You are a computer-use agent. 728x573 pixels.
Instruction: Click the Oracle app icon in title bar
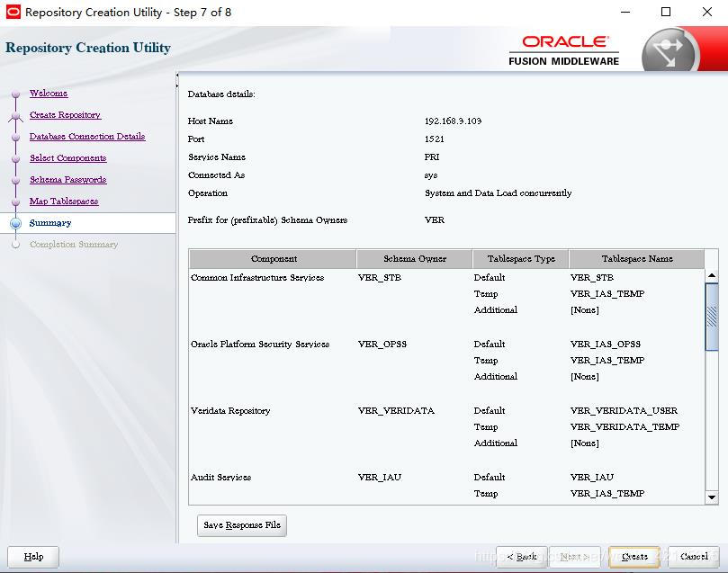tap(13, 12)
